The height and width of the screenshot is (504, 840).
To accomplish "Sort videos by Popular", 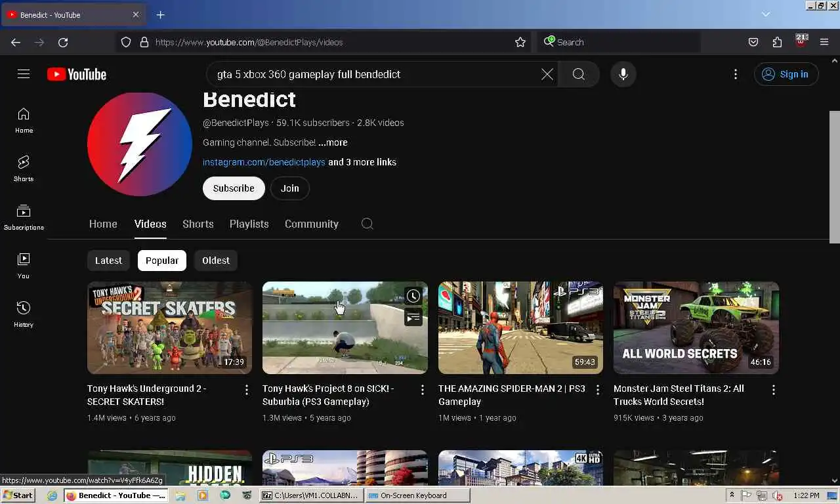I will [x=162, y=261].
